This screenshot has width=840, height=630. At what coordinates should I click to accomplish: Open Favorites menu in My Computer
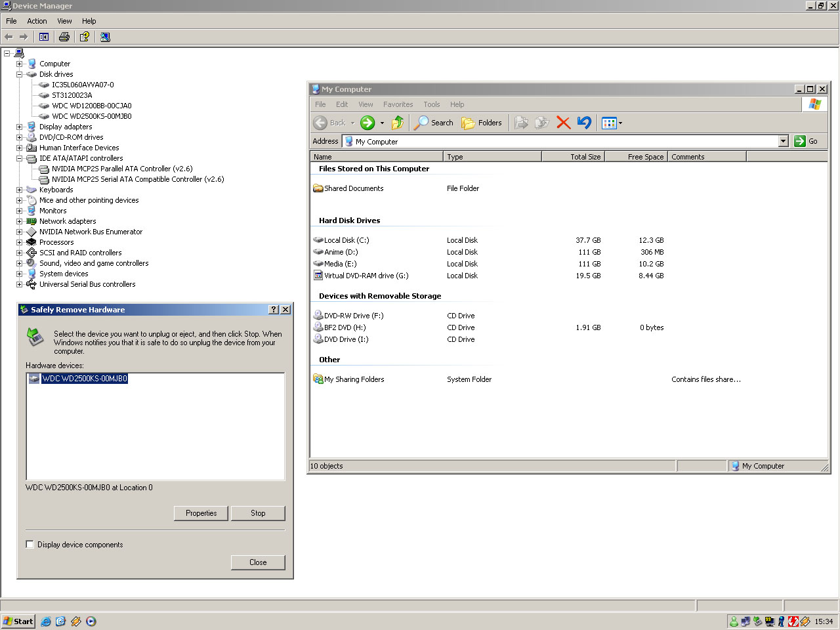[x=398, y=104]
